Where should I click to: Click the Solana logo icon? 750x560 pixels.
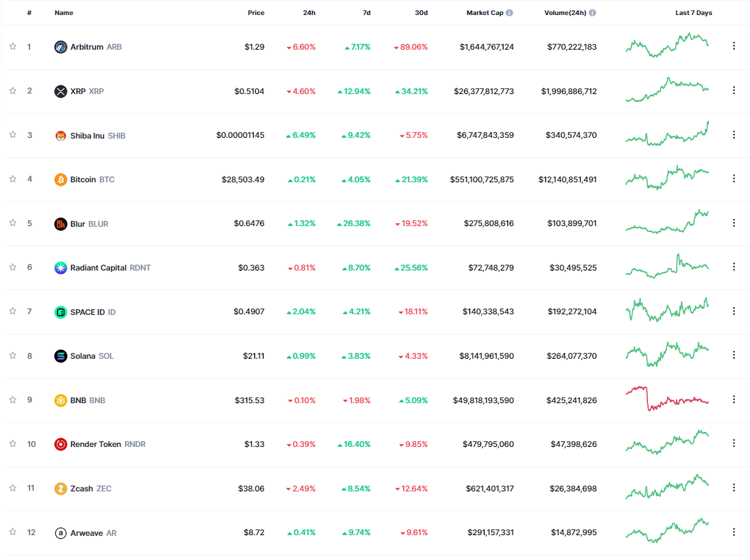point(61,356)
